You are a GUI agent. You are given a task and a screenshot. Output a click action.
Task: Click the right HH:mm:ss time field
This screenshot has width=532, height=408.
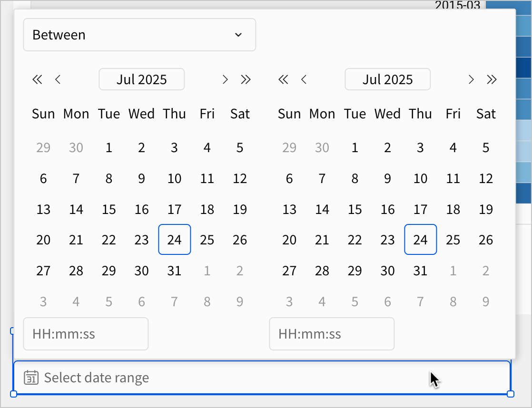[x=332, y=334]
